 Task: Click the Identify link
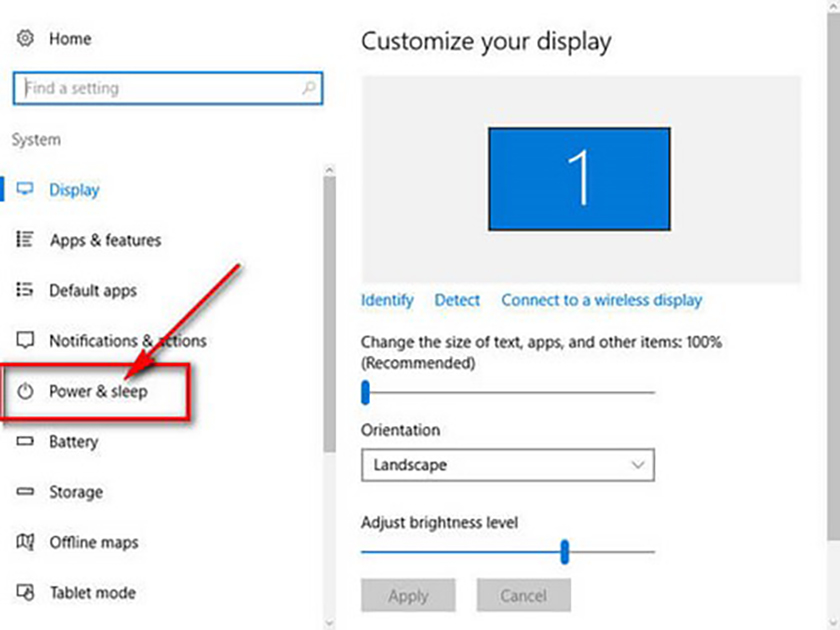[387, 300]
